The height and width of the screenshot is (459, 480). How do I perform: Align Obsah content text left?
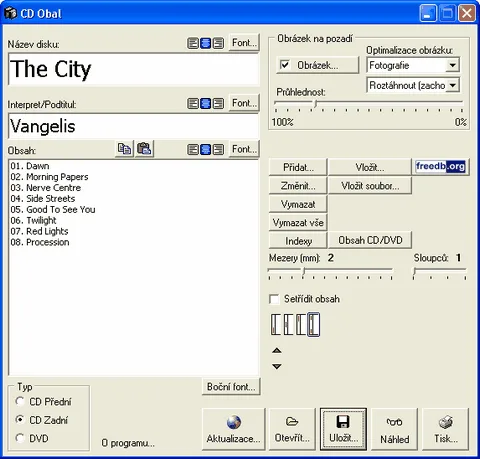coord(193,150)
